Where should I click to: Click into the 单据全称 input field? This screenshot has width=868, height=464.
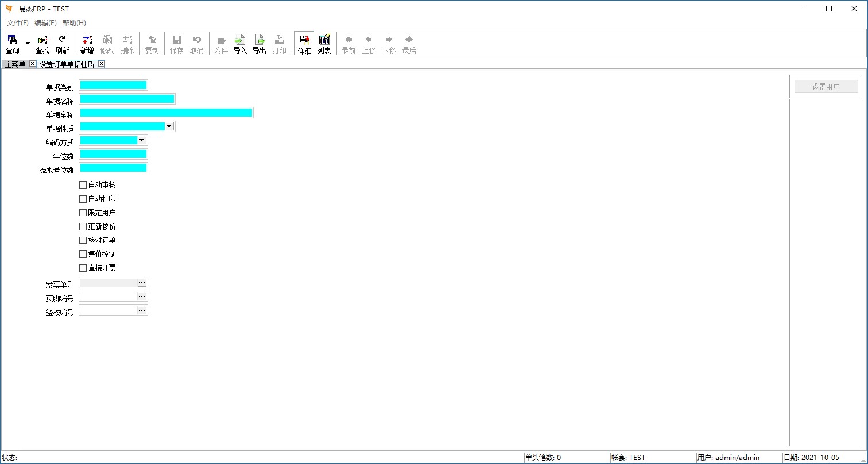(166, 113)
